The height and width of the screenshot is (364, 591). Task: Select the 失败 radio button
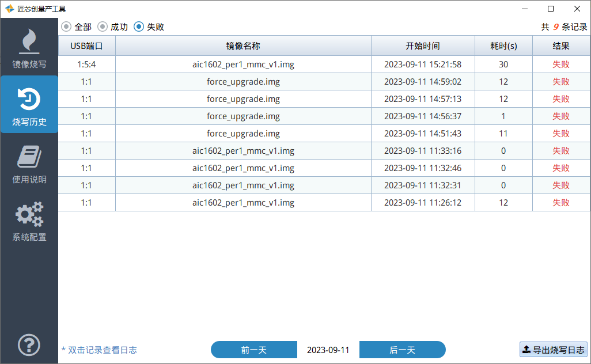click(x=139, y=26)
